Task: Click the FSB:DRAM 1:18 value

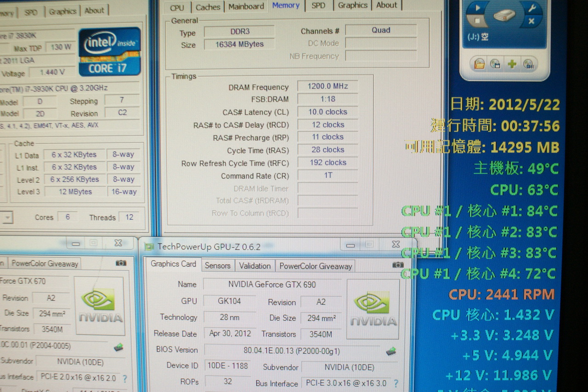Action: tap(328, 99)
